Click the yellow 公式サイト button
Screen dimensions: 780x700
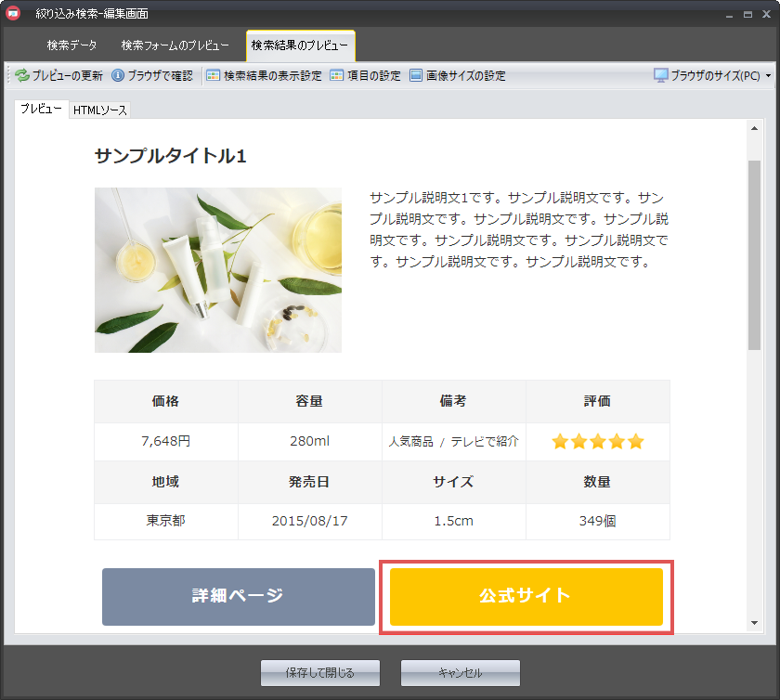526,596
